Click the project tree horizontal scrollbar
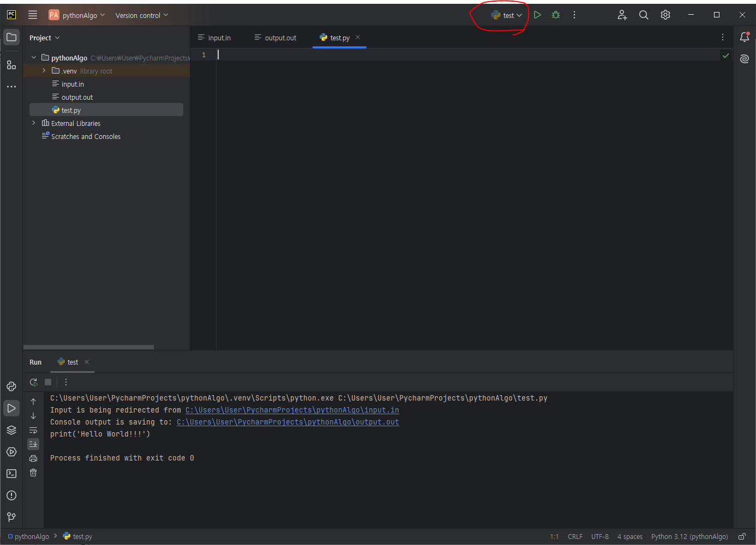The width and height of the screenshot is (756, 545). pos(89,347)
